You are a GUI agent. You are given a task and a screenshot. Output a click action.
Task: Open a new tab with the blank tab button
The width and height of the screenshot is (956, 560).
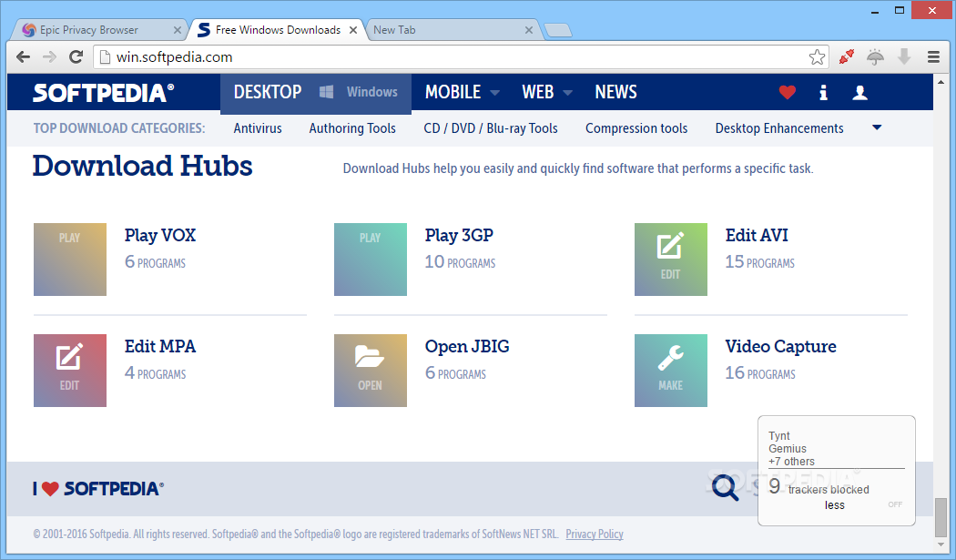point(558,30)
